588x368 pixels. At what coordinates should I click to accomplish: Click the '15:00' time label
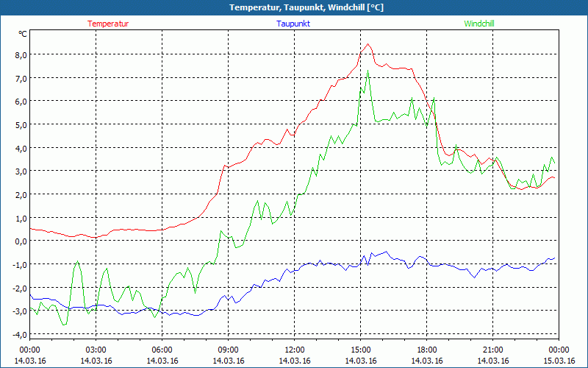[x=361, y=350]
